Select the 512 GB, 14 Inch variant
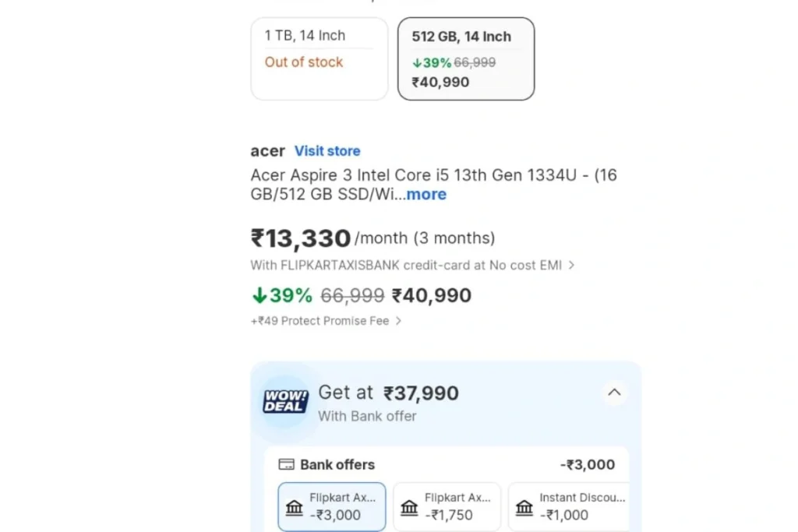The width and height of the screenshot is (798, 532). pos(466,59)
